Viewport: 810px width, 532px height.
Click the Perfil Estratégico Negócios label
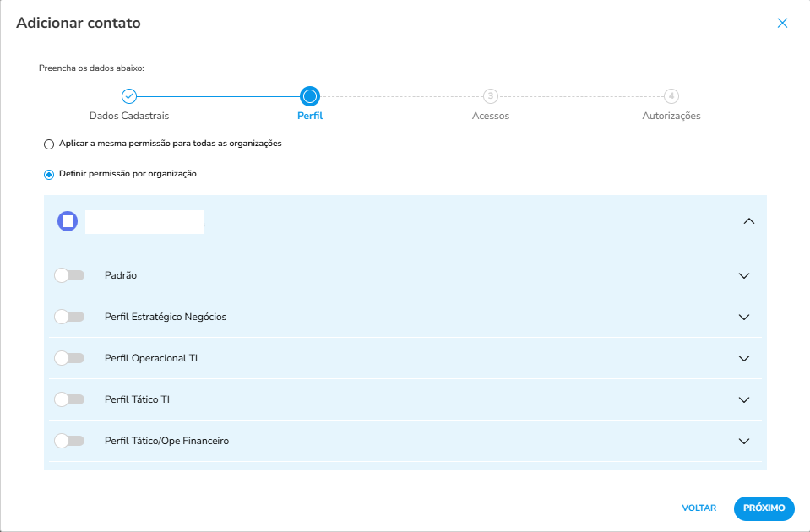166,317
